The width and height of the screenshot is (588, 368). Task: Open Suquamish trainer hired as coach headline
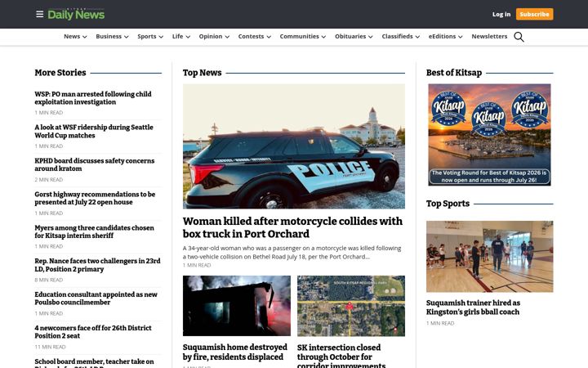473,307
